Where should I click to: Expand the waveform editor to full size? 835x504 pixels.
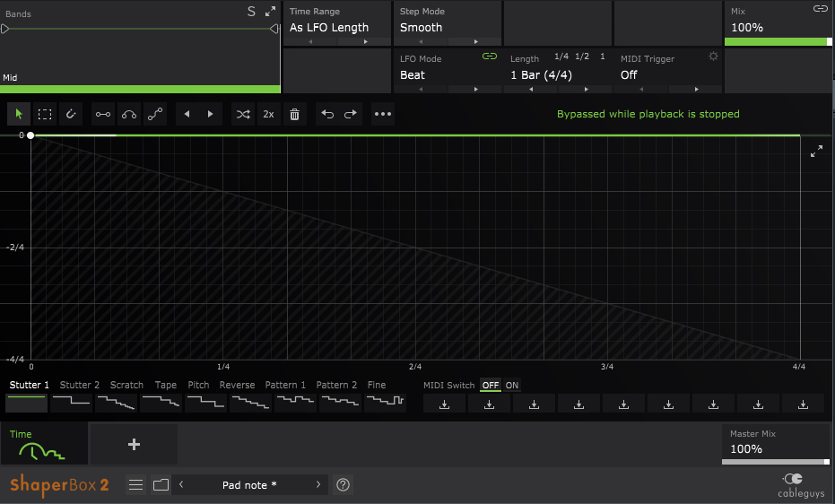click(816, 152)
